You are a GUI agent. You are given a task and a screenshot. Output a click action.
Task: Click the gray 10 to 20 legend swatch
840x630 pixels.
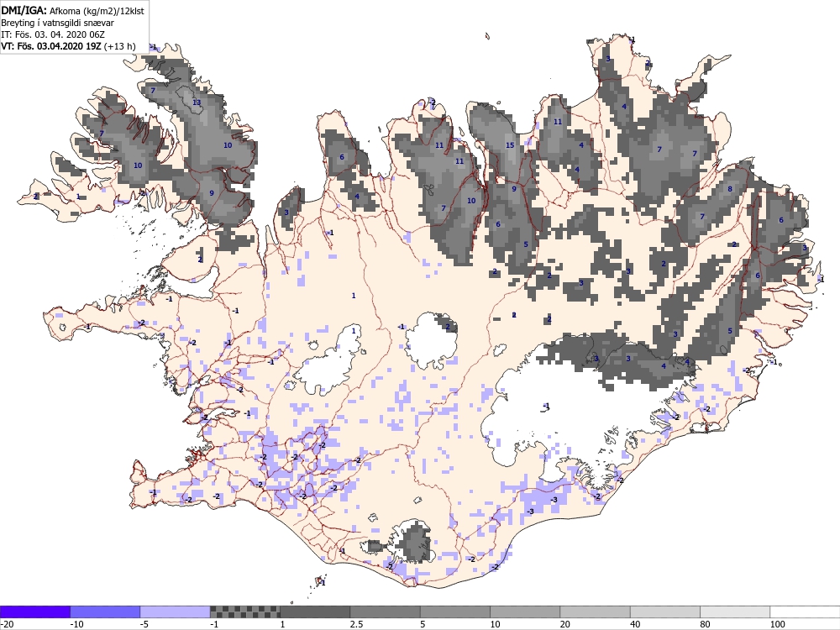point(525,612)
